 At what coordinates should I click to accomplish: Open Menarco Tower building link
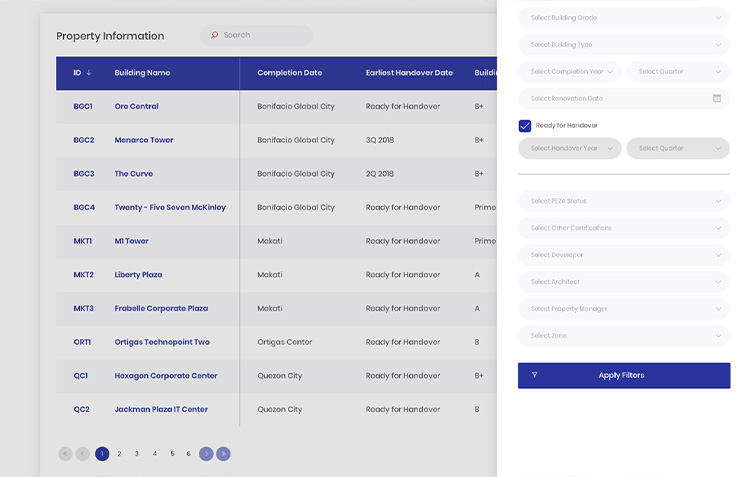click(x=144, y=140)
